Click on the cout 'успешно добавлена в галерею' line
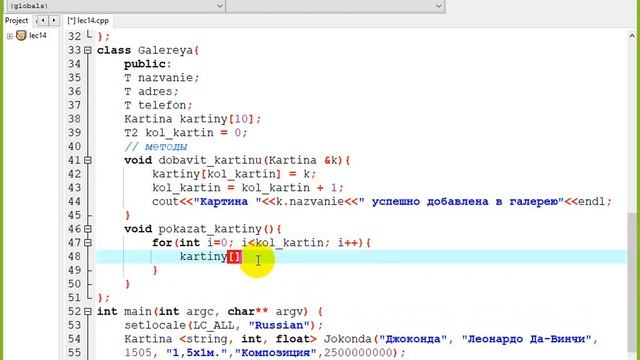This screenshot has width=640, height=360. (x=382, y=202)
